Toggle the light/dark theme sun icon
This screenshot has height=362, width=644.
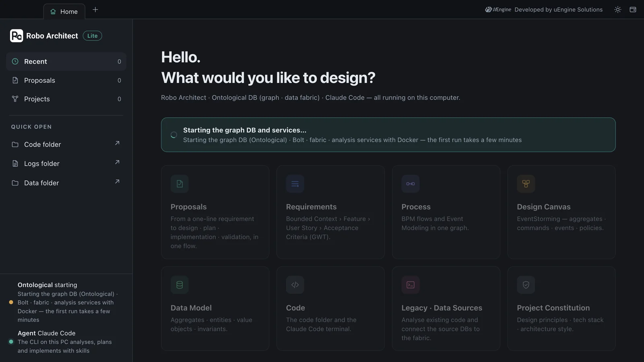tap(618, 10)
